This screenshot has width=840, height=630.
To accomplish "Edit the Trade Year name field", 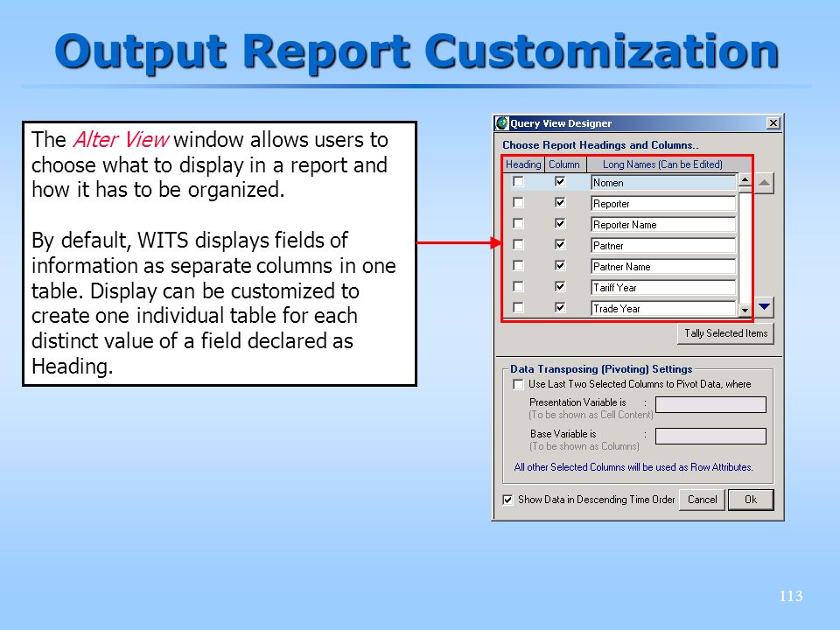I will coord(663,309).
